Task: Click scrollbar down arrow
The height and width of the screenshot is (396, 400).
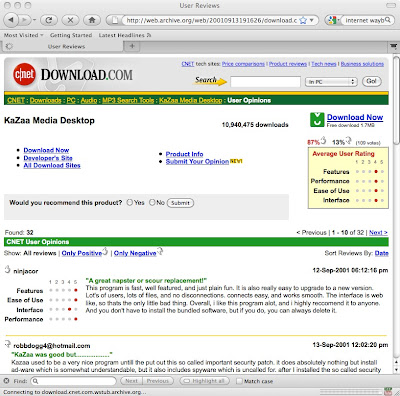Action: [396, 370]
